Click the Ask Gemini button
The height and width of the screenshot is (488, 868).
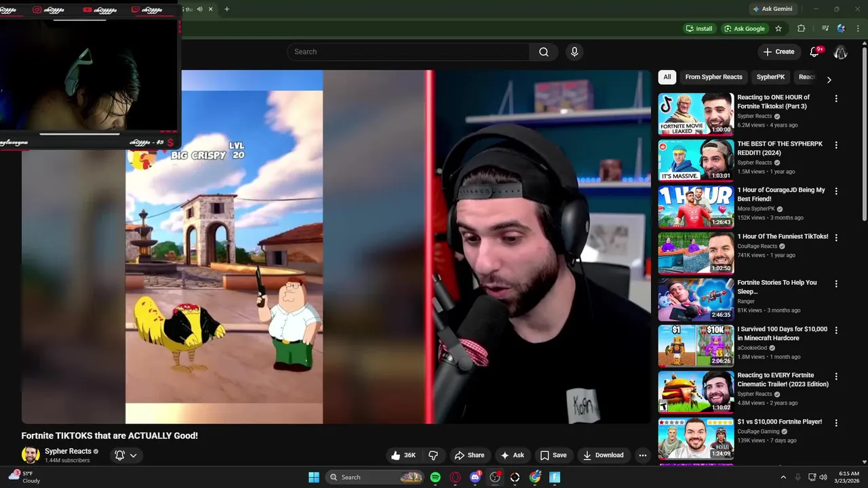pyautogui.click(x=772, y=9)
